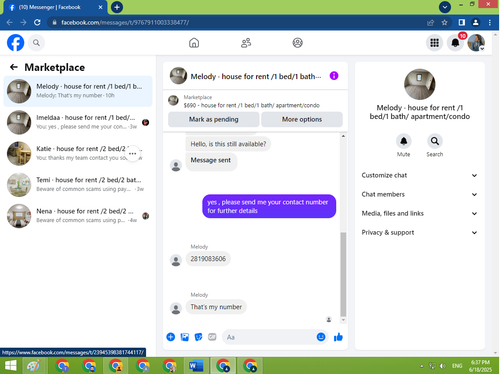Select Messenger Facebook browser tab
Viewport: 500px width, 374px height.
point(54,7)
